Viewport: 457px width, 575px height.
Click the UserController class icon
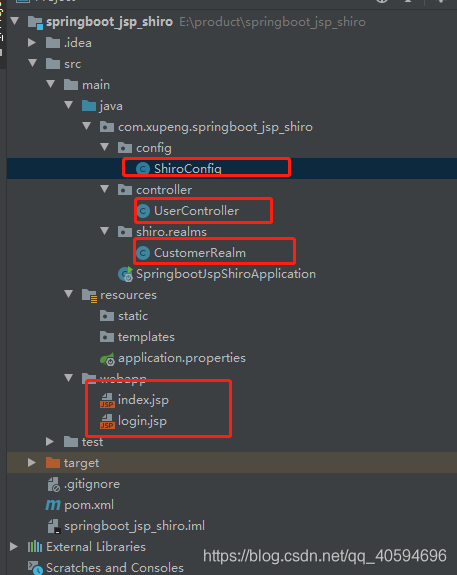143,211
